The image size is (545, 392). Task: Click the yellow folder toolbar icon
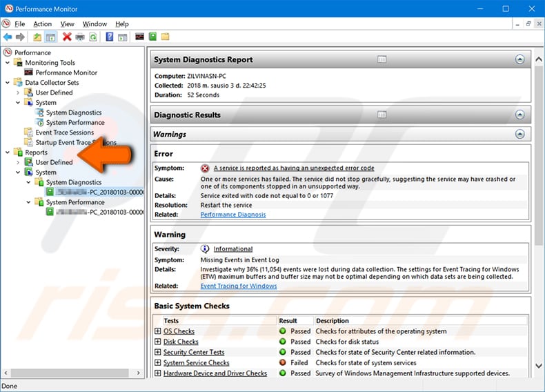click(165, 37)
